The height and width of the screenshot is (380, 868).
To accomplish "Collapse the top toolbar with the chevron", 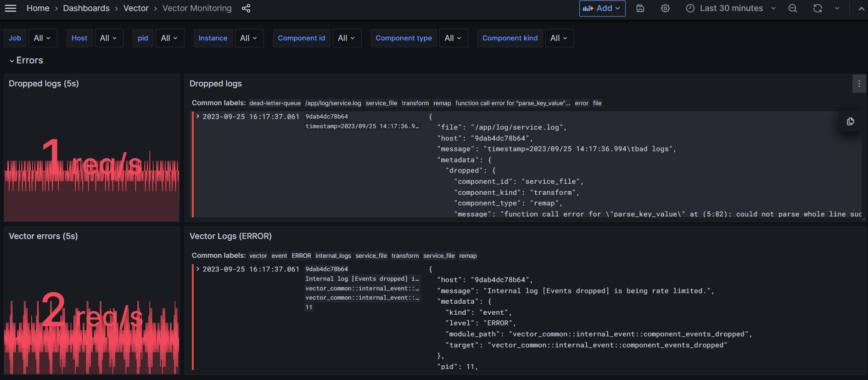I will (861, 8).
